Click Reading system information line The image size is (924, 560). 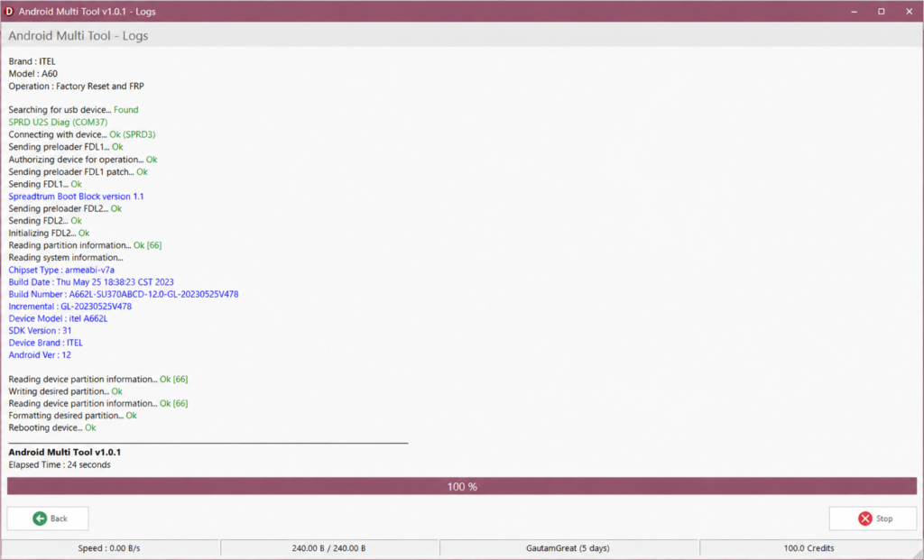click(x=66, y=257)
